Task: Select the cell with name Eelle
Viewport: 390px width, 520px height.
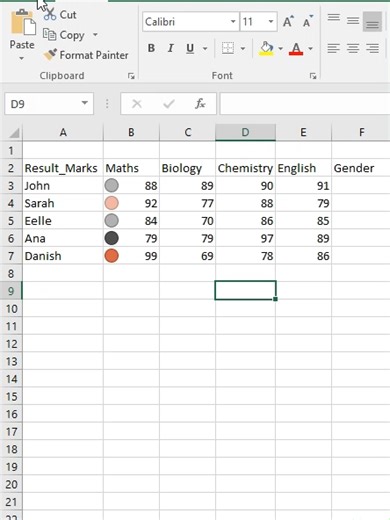Action: point(63,221)
